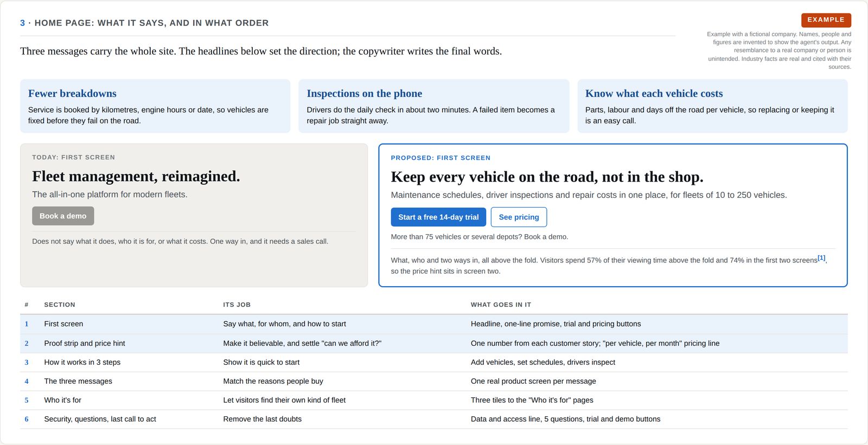
Task: Select "Add vehicles, set schedules, drivers inspect"
Action: click(x=543, y=362)
